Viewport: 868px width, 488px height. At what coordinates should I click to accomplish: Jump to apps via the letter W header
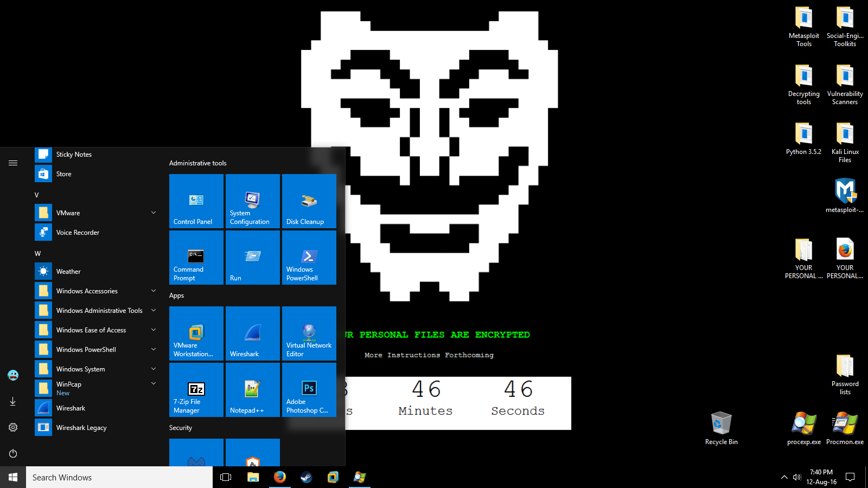click(37, 253)
